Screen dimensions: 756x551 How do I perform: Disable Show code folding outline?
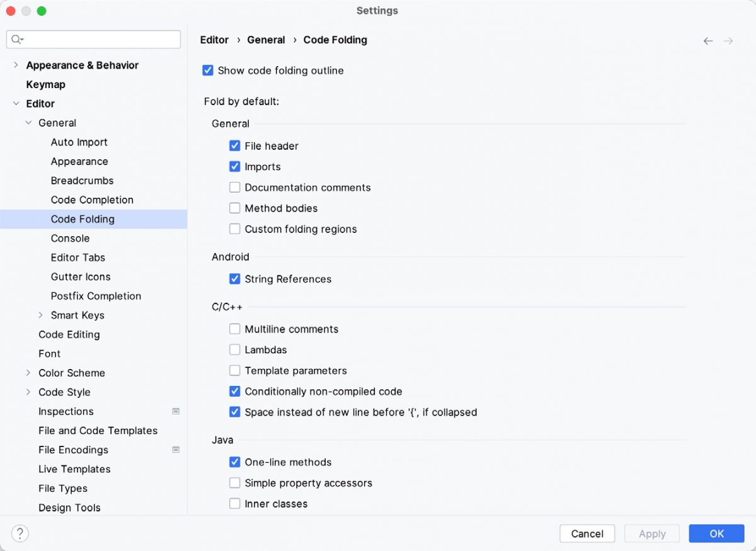coord(208,71)
